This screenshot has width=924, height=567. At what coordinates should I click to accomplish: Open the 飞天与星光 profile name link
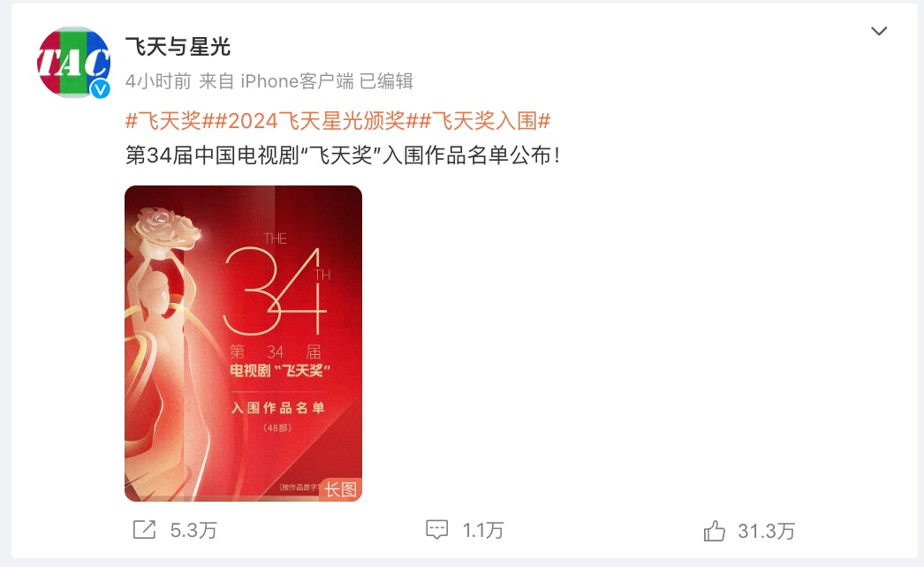click(x=178, y=47)
